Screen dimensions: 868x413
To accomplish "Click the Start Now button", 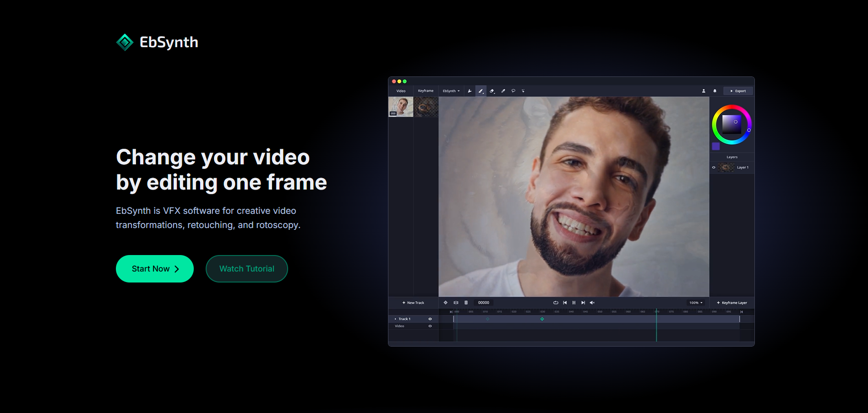I will [155, 269].
